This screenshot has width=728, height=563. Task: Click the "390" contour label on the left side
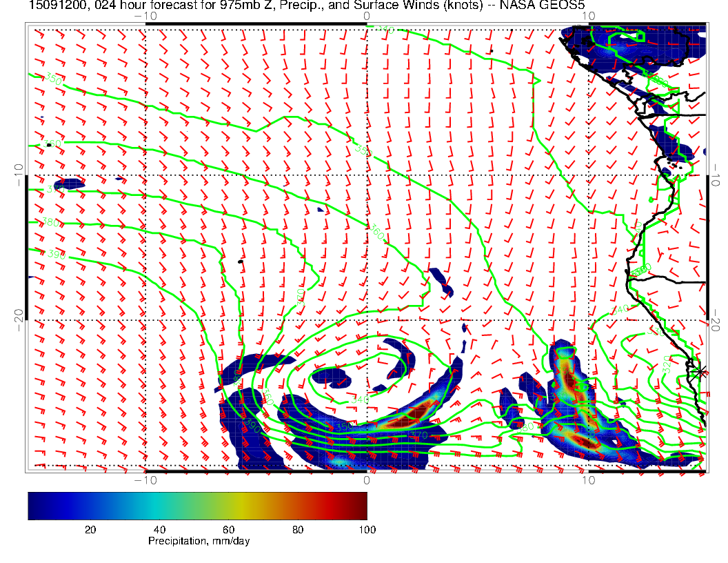(x=55, y=255)
